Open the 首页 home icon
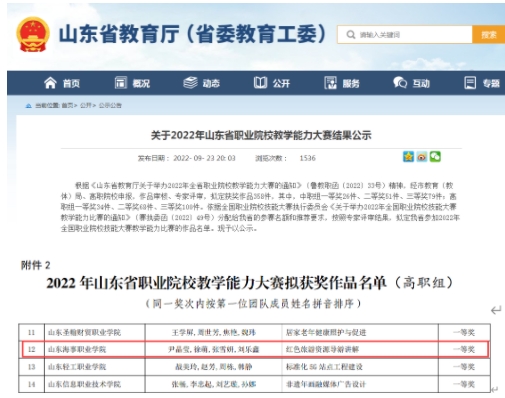Image resolution: width=505 pixels, height=398 pixels. tap(50, 83)
